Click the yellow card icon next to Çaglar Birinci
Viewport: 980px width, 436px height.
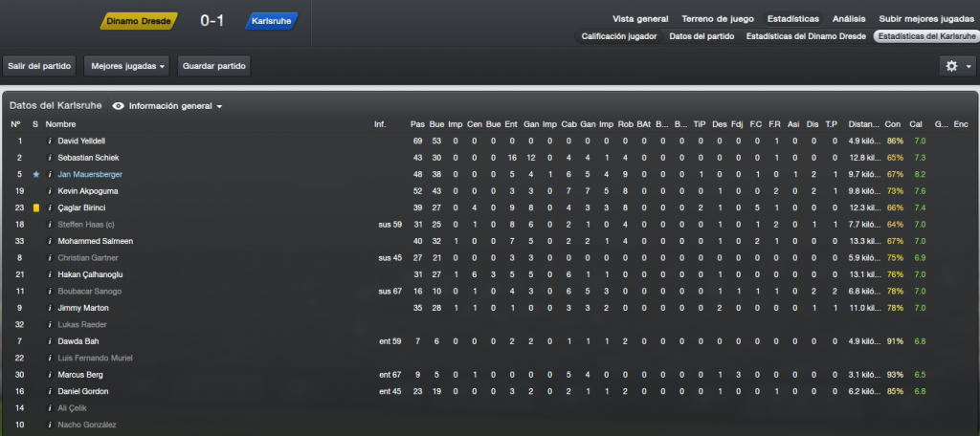[36, 207]
